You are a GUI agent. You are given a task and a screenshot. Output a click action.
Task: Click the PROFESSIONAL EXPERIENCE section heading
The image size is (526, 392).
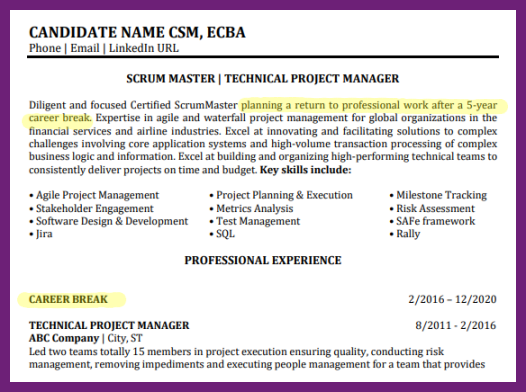click(x=263, y=261)
